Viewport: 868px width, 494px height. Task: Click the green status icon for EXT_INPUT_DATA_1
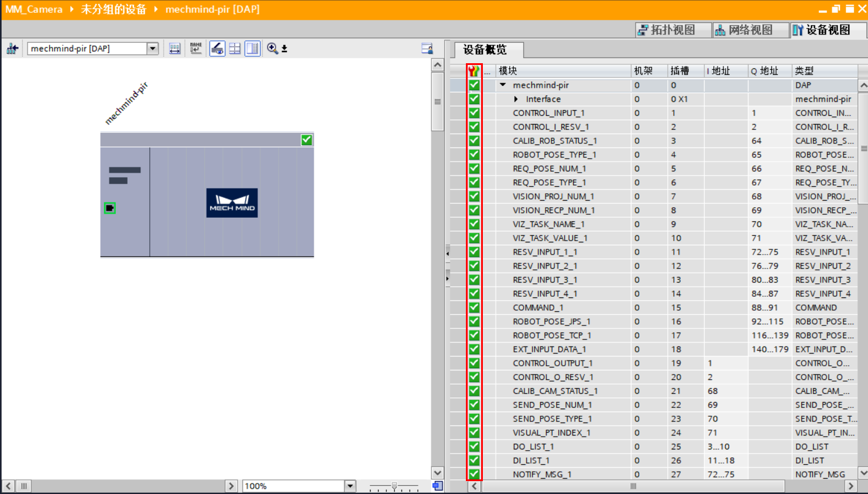pos(474,349)
